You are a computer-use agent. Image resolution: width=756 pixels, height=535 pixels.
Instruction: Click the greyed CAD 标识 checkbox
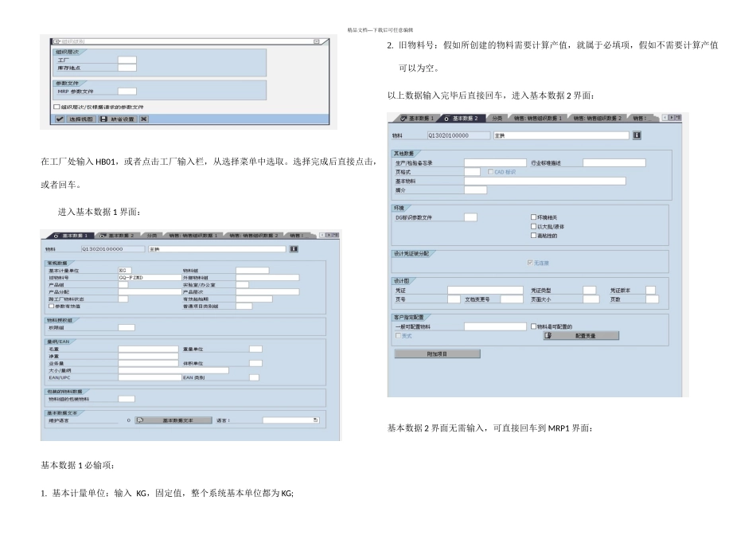click(x=490, y=172)
